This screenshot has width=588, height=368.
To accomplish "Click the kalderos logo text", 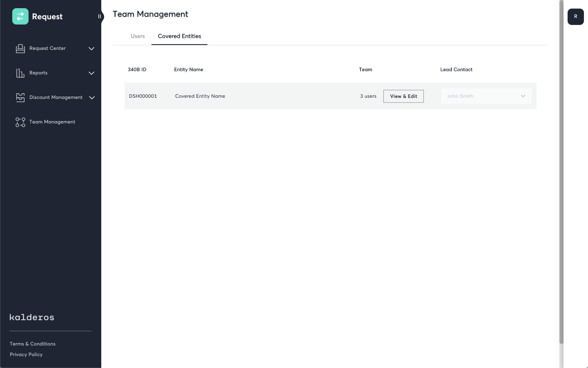I will coord(32,317).
